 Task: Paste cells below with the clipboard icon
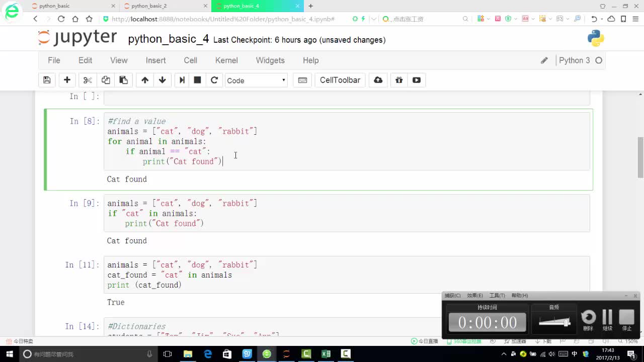pos(123,80)
